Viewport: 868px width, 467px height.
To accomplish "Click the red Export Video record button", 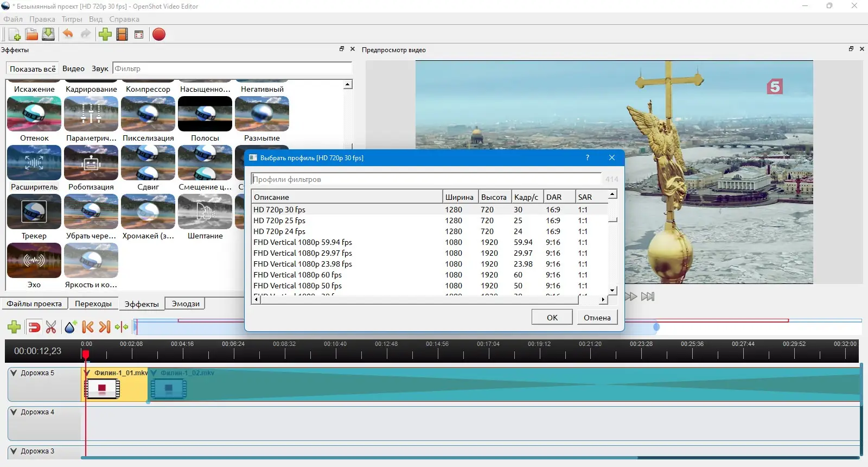I will click(x=158, y=34).
